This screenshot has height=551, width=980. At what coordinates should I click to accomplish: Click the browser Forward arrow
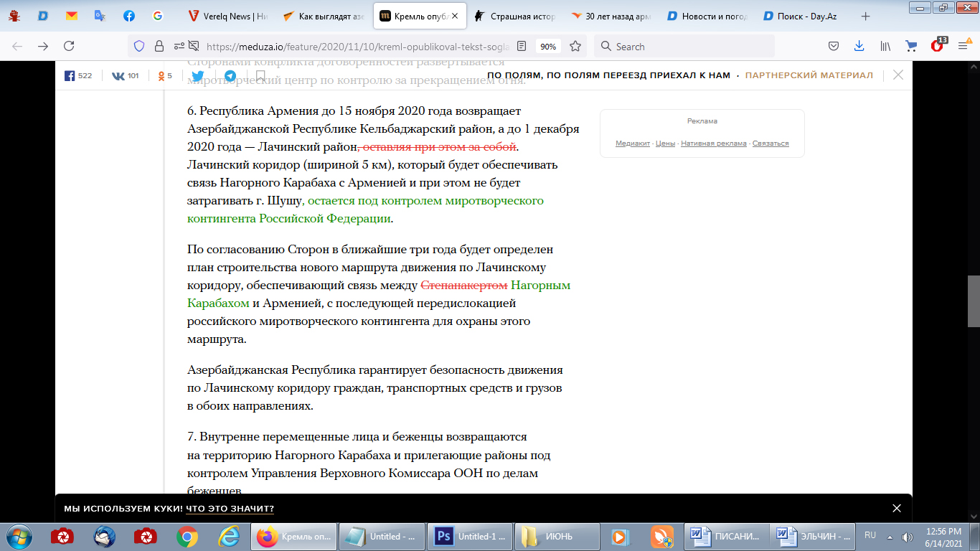[43, 47]
